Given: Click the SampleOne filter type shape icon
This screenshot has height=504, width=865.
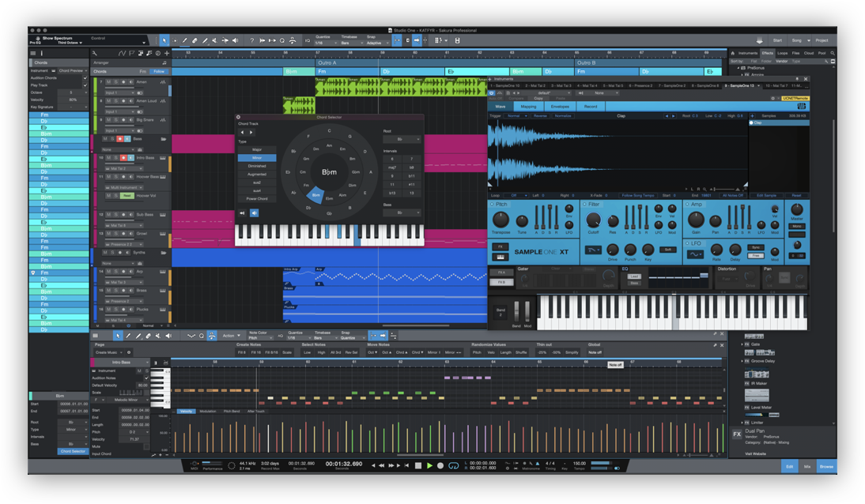Looking at the screenshot, I should pos(593,250).
